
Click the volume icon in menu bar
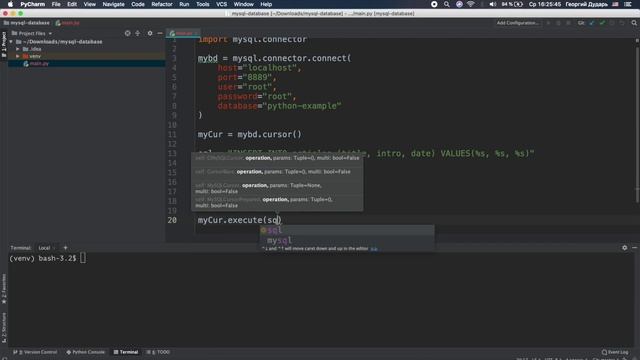493,4
